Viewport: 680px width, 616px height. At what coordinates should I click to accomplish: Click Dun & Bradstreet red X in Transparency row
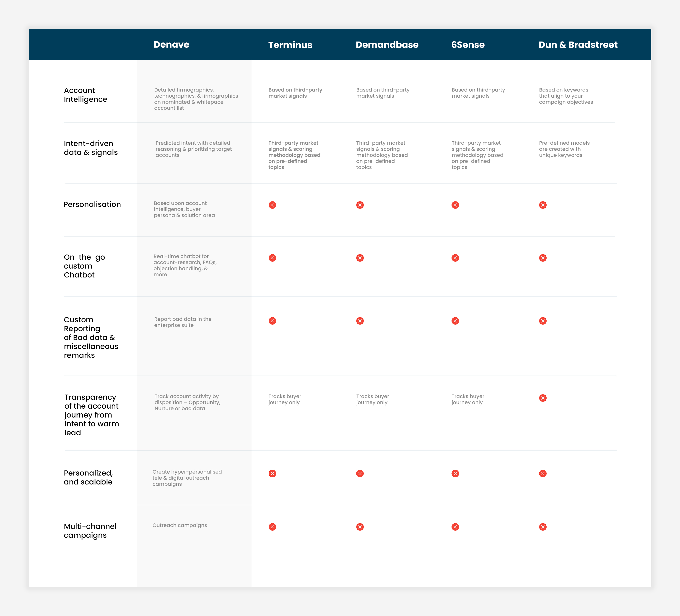tap(543, 398)
